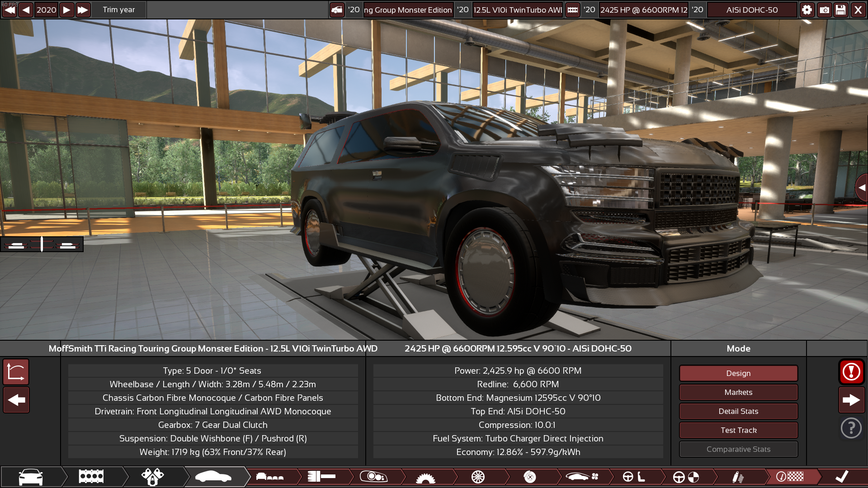Click the Compression: 10.0:1 row
This screenshot has height=488, width=868.
tap(518, 425)
